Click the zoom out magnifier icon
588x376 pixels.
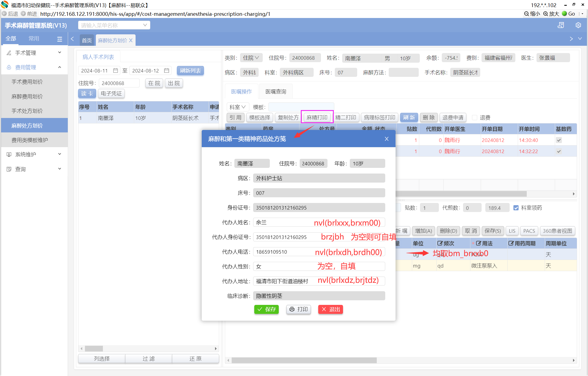click(x=526, y=14)
